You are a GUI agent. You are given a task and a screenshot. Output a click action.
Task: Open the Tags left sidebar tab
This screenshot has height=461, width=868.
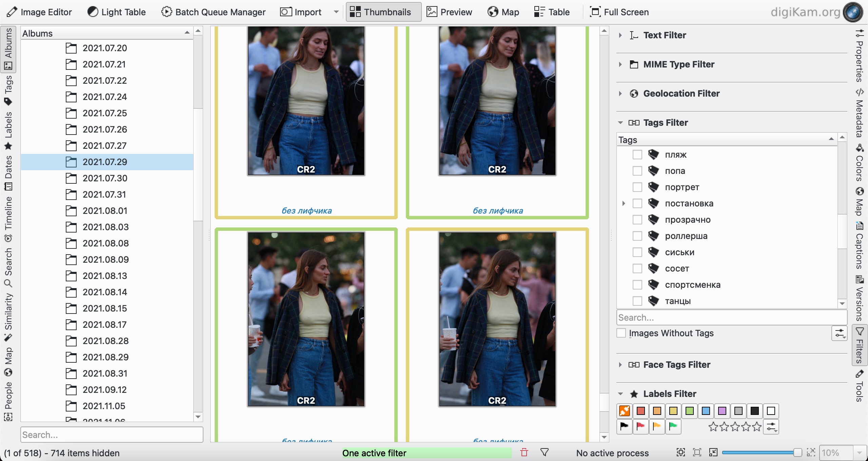pyautogui.click(x=8, y=91)
